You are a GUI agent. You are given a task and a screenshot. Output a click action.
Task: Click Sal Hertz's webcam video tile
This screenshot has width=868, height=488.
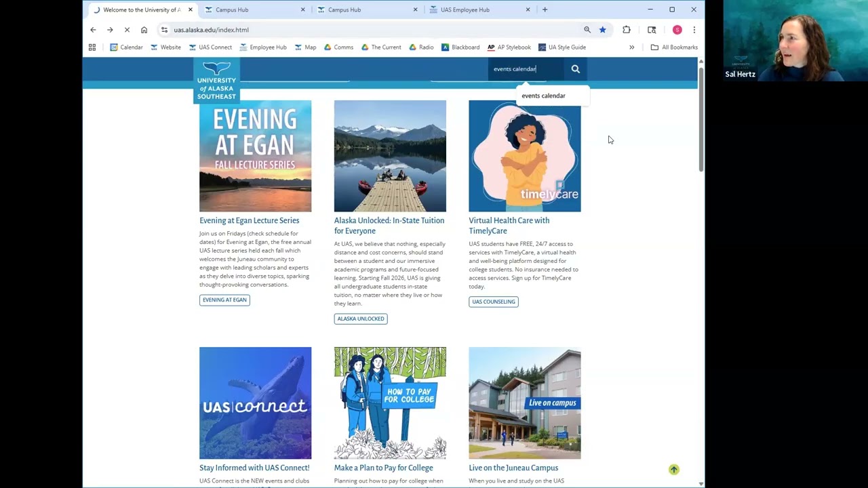click(x=795, y=41)
